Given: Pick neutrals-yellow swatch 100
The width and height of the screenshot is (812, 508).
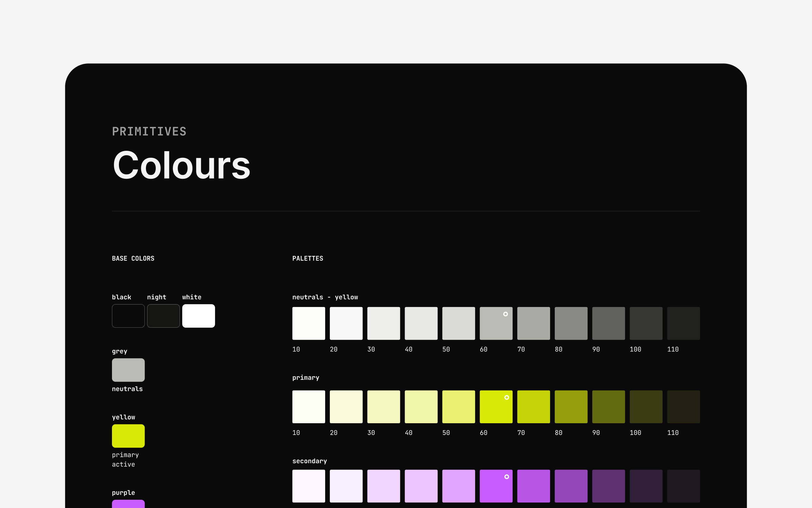Looking at the screenshot, I should coord(646,323).
